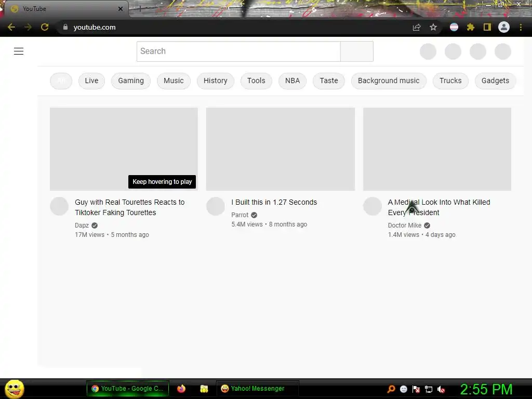The height and width of the screenshot is (399, 532).
Task: Click the browser forward arrow
Action: (x=28, y=27)
